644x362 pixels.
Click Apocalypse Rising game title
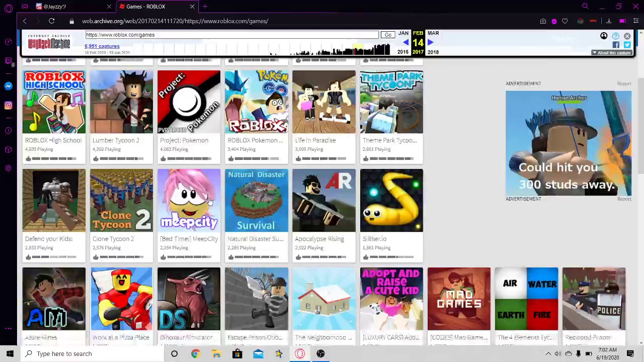coord(319,239)
